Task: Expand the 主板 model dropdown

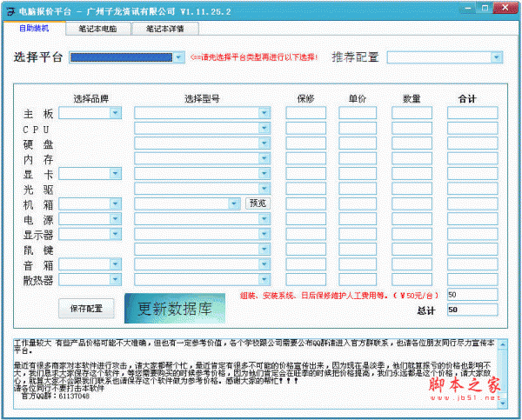Action: [x=264, y=113]
